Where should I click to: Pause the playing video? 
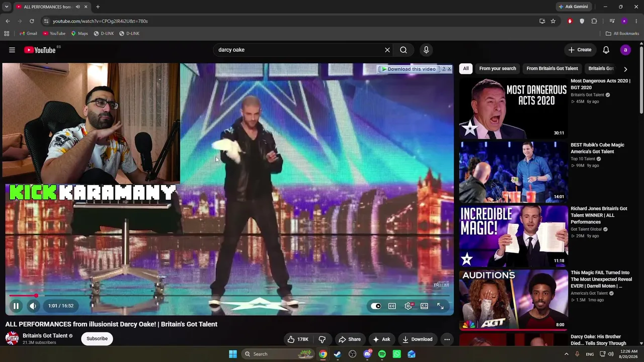[16, 306]
